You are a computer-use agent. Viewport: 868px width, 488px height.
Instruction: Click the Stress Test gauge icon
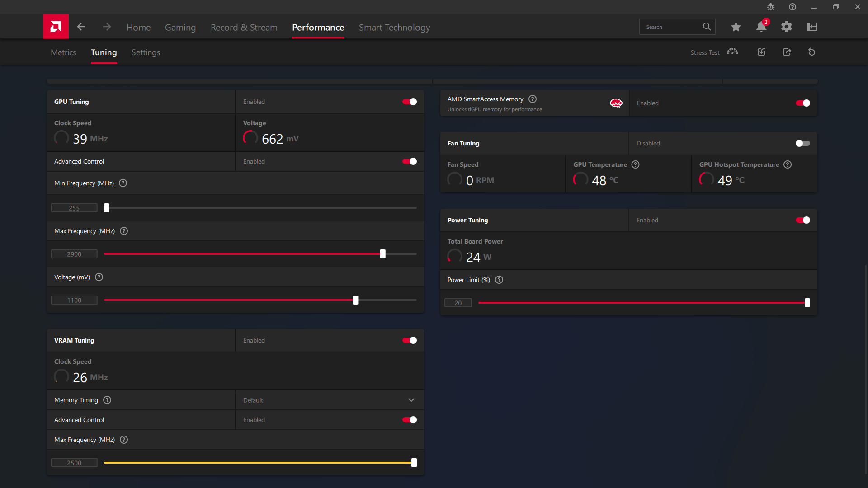coord(732,52)
